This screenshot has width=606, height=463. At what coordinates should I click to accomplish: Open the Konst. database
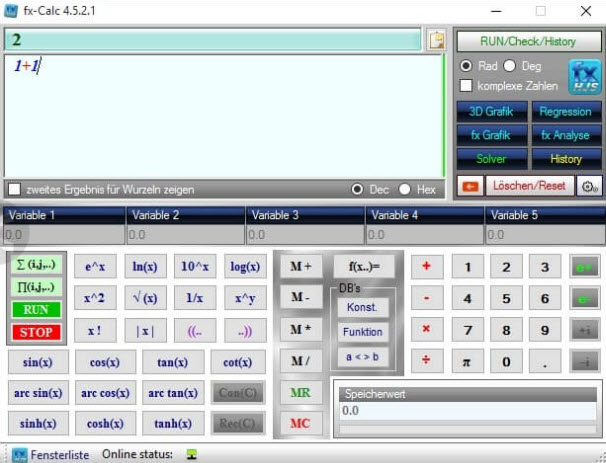363,307
